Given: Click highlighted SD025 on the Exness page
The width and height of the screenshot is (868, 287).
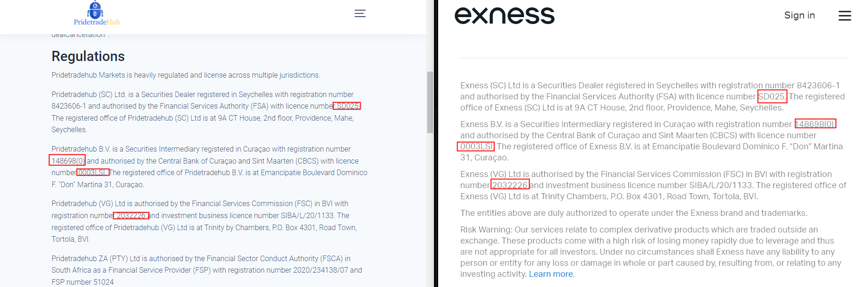Looking at the screenshot, I should click(x=772, y=97).
